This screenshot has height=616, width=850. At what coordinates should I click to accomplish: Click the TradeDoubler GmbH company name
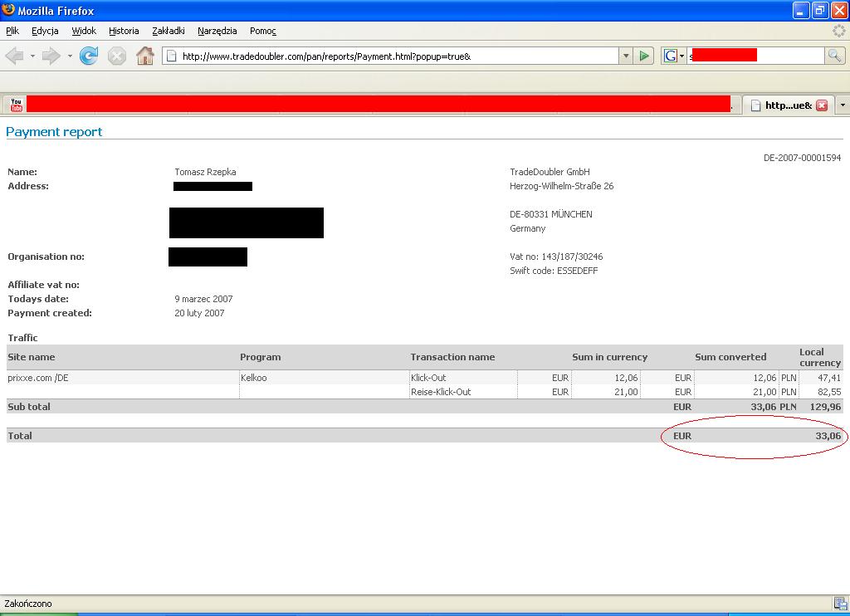550,172
